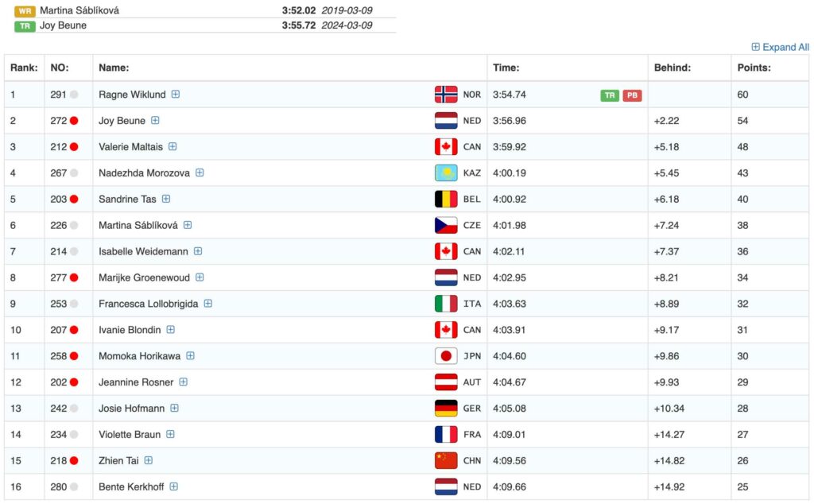
Task: Click the red dot beside number 207
Action: click(x=74, y=330)
